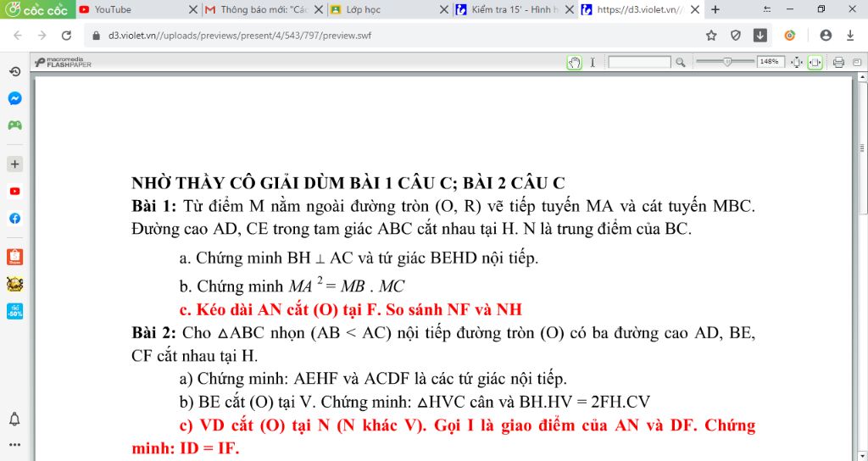The width and height of the screenshot is (868, 461).
Task: Open the shield protection icon
Action: [x=736, y=36]
